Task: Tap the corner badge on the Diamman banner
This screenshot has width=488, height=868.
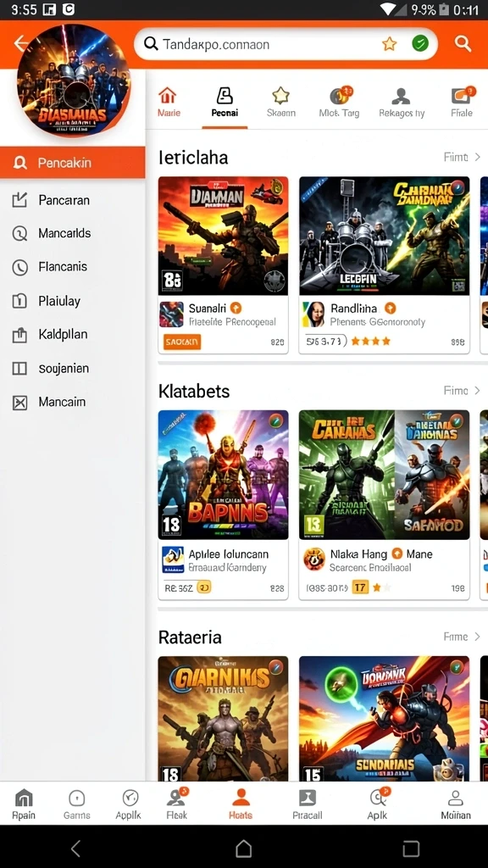Action: (275, 189)
